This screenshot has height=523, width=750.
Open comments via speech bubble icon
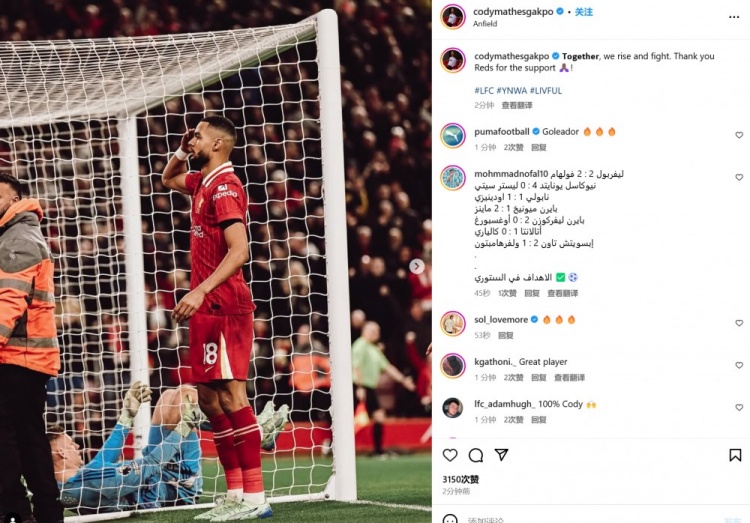pyautogui.click(x=475, y=455)
